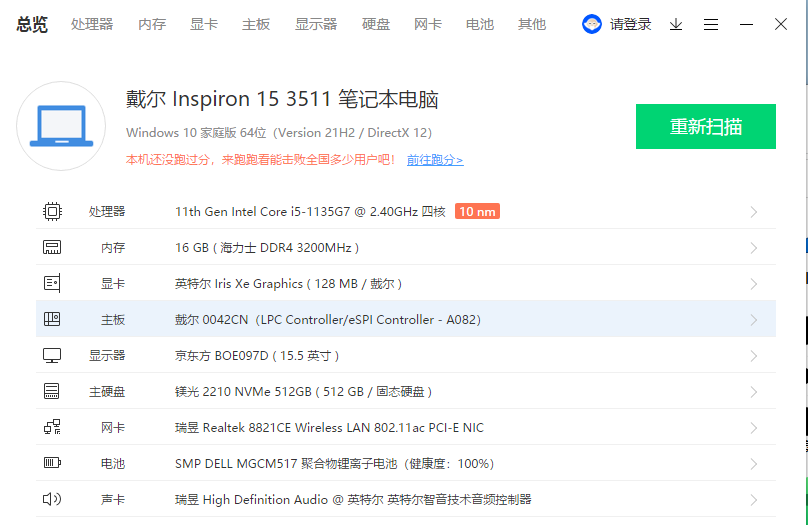The width and height of the screenshot is (808, 525).
Task: Switch to the 显卡 tab
Action: coord(204,24)
